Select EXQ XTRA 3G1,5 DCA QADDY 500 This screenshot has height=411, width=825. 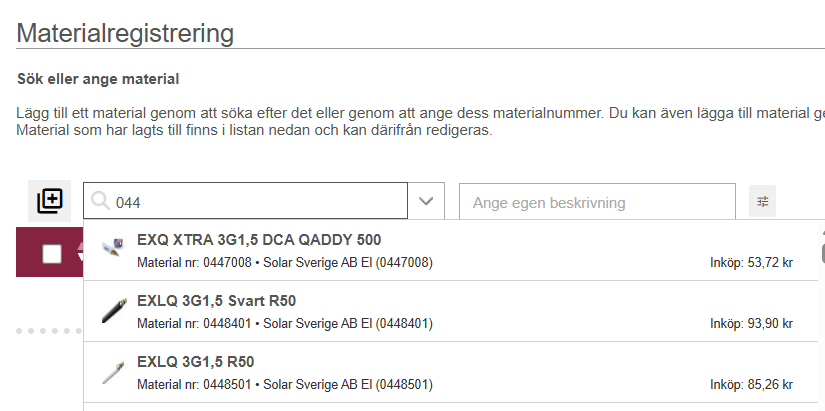pos(259,240)
